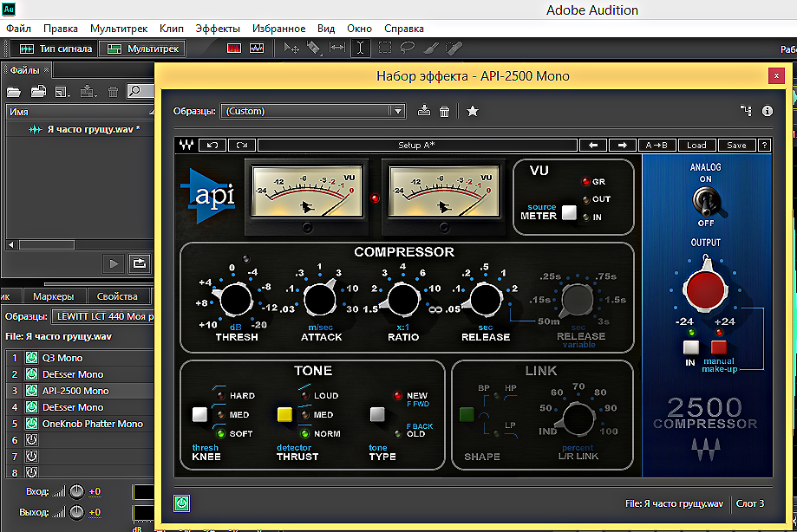
Task: Undo in the Waves plugin toolbar
Action: tap(212, 146)
